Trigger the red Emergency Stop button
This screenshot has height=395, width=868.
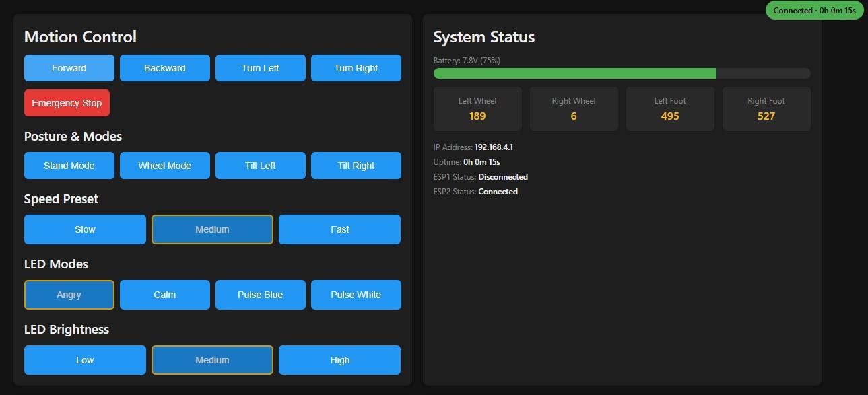coord(67,103)
